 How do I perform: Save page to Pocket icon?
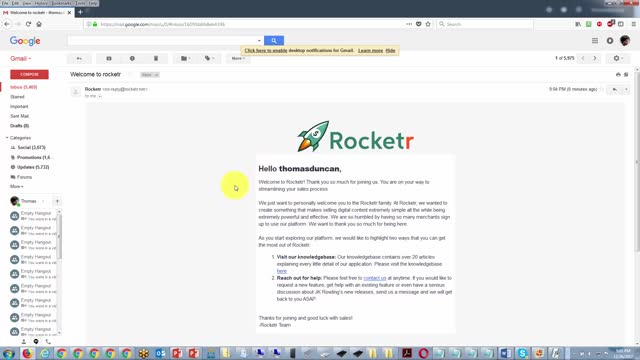(x=418, y=24)
